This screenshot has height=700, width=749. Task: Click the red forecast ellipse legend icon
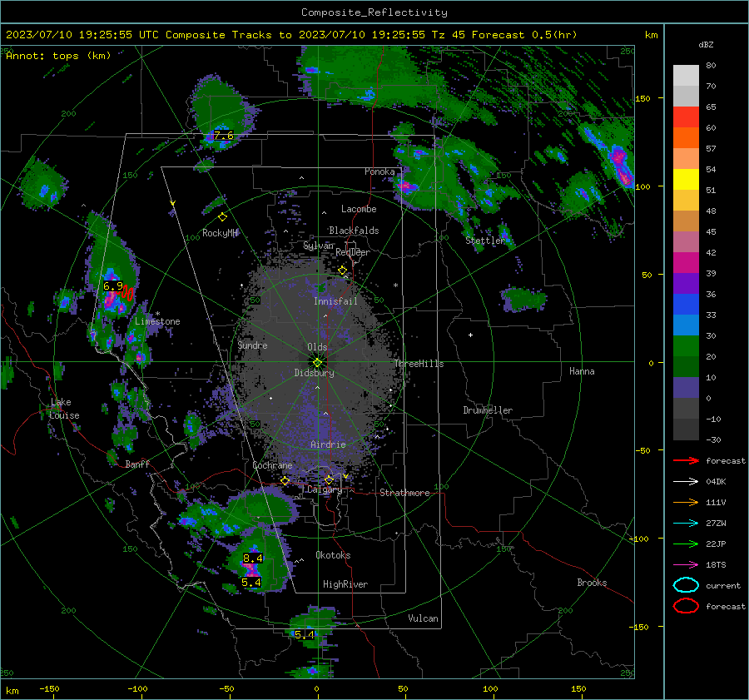point(686,606)
